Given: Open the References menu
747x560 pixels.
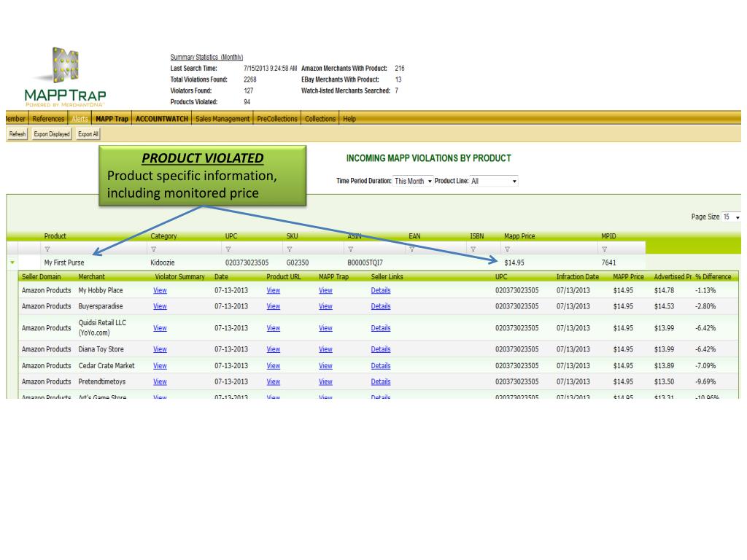Looking at the screenshot, I should pyautogui.click(x=48, y=119).
